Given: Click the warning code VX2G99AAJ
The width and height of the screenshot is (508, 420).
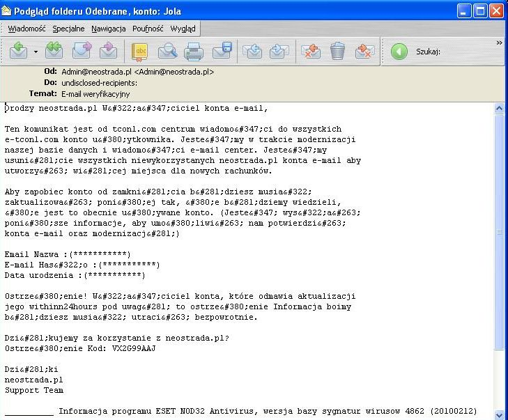Looking at the screenshot, I should (134, 348).
